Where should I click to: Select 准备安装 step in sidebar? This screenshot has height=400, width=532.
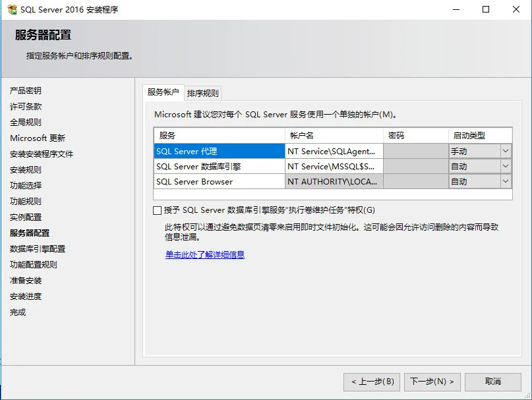(26, 281)
